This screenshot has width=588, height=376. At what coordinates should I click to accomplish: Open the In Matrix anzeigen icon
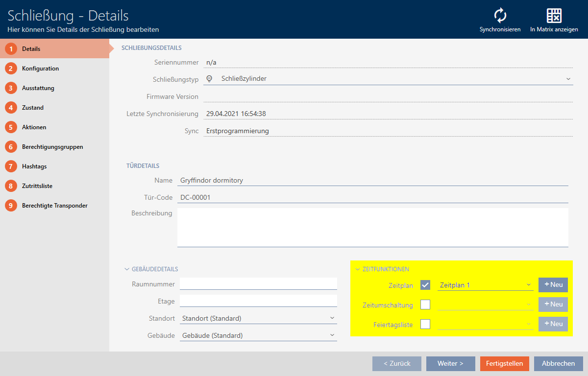tap(554, 16)
